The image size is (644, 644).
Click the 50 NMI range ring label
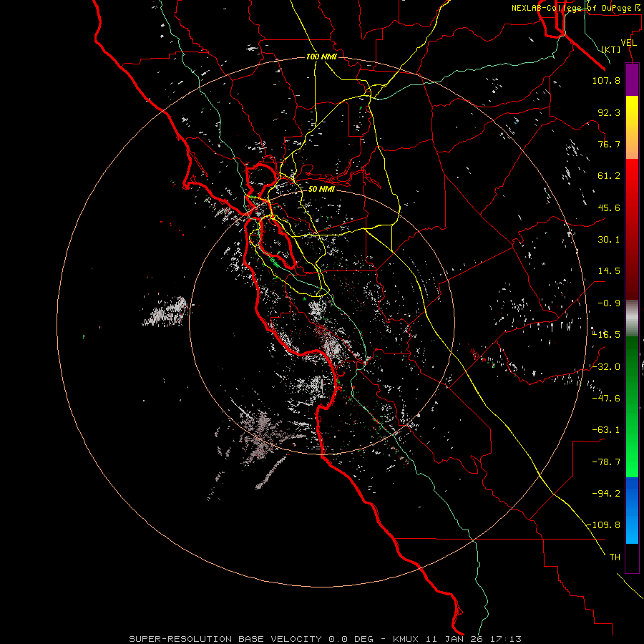321,190
